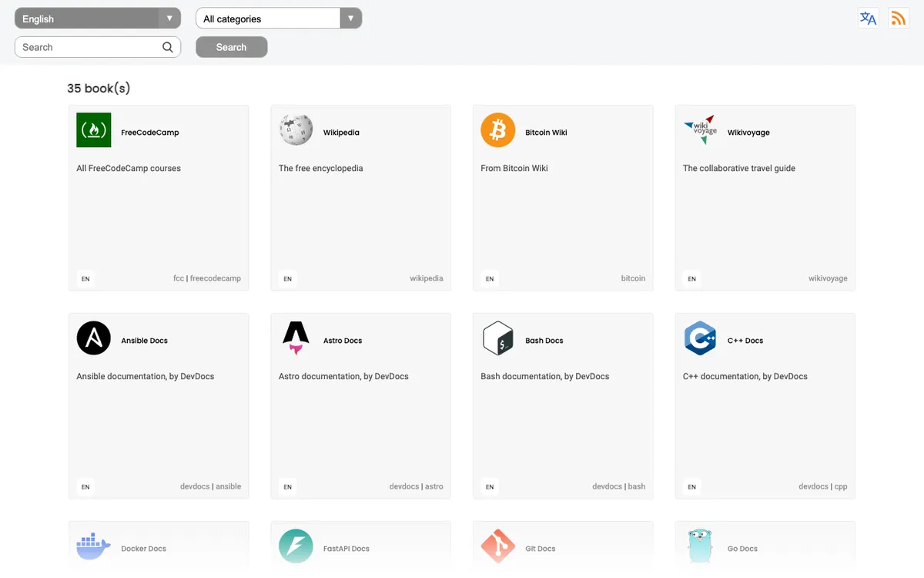924x578 pixels.
Task: Open the Git Docs title
Action: [x=541, y=549]
